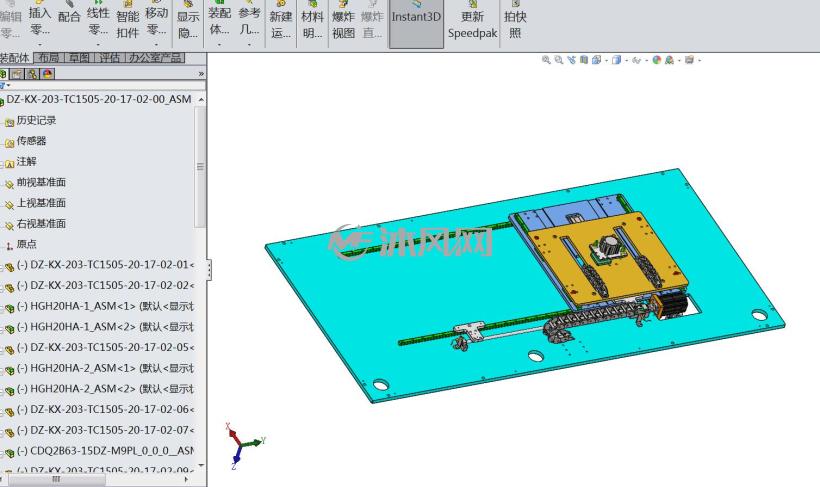
Task: Open the Hide/Show Items dropdown arrow
Action: point(646,61)
